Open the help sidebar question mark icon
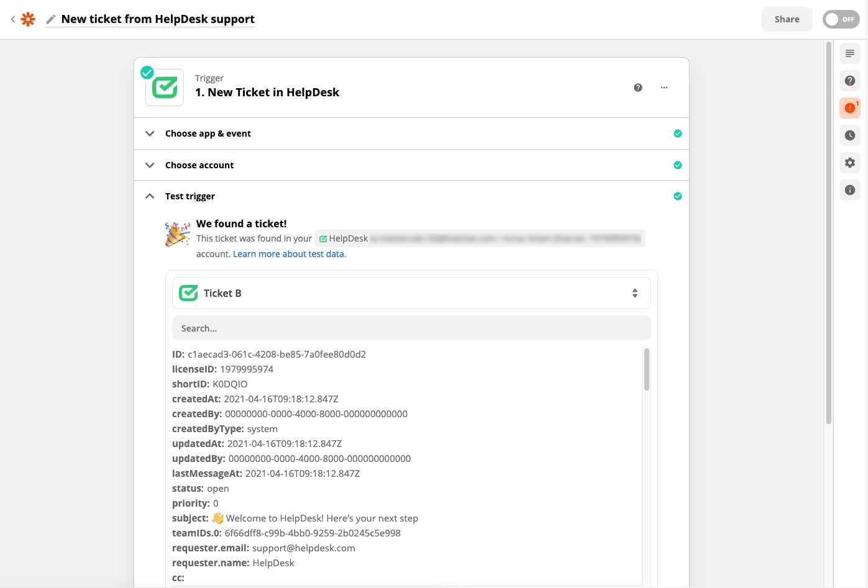Screen dimensions: 868x588 pyautogui.click(x=850, y=81)
